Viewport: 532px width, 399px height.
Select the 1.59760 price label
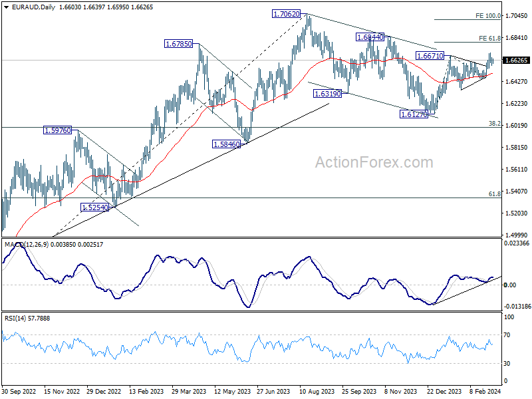tap(58, 130)
